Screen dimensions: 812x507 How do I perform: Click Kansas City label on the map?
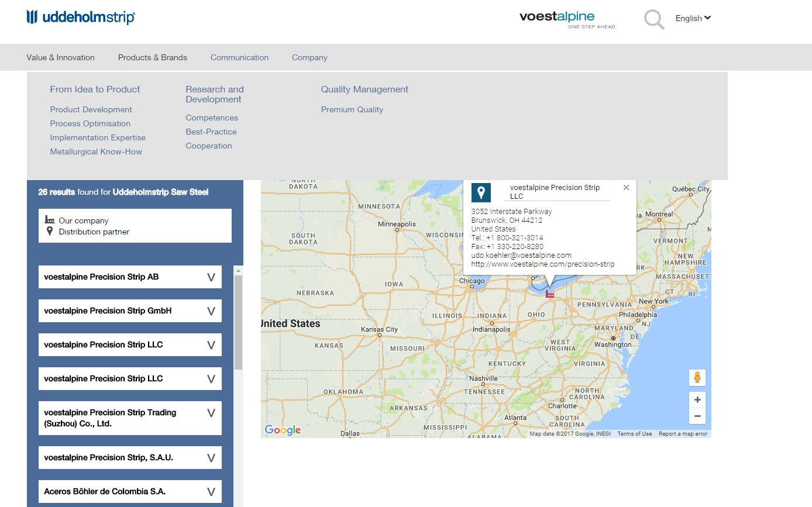tap(379, 329)
